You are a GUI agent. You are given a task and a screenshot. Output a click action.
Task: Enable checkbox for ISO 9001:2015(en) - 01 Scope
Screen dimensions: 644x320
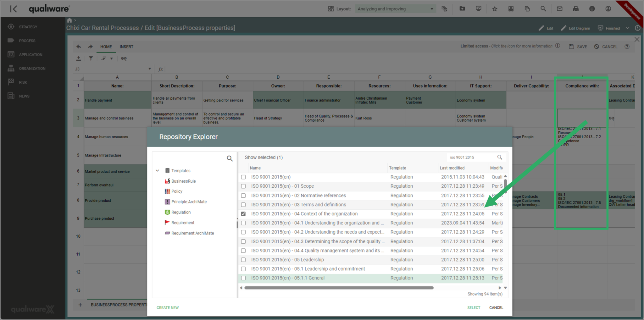243,186
